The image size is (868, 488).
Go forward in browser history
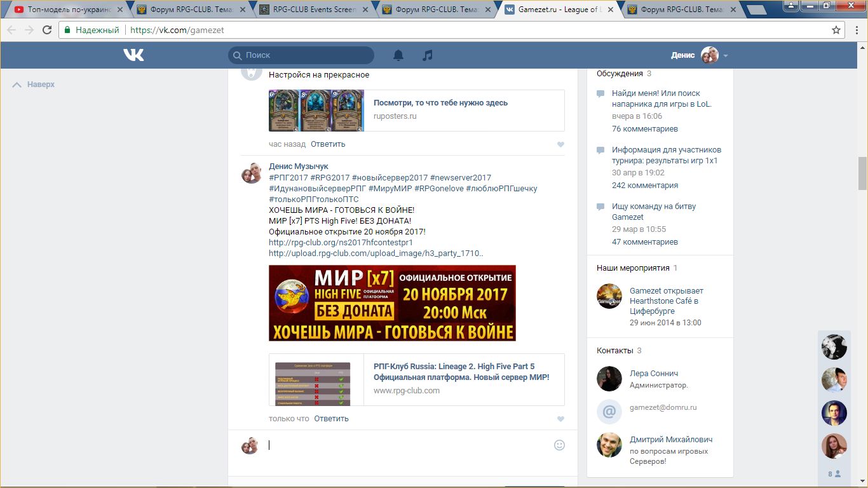click(29, 30)
